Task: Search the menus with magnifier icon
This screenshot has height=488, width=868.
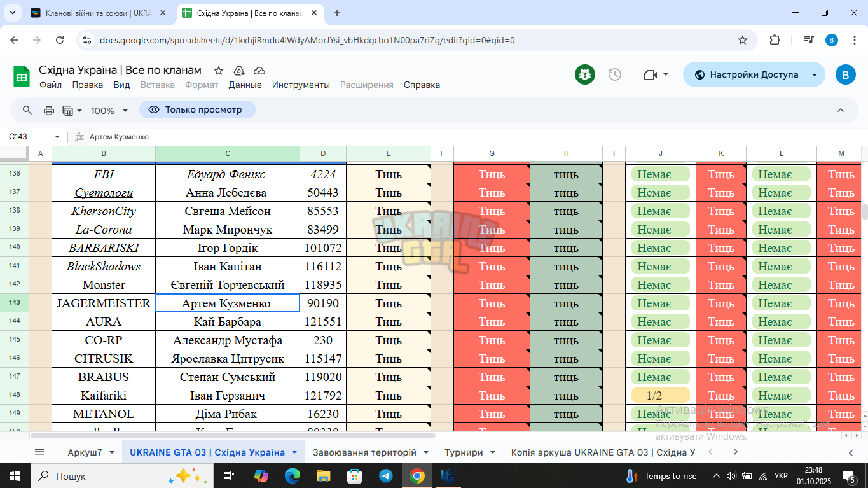Action: tap(27, 110)
